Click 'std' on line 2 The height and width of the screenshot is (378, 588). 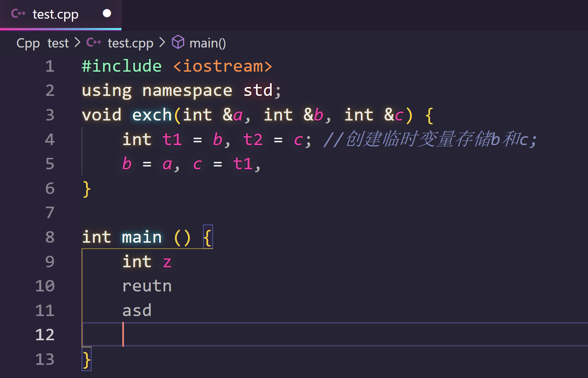(x=258, y=91)
